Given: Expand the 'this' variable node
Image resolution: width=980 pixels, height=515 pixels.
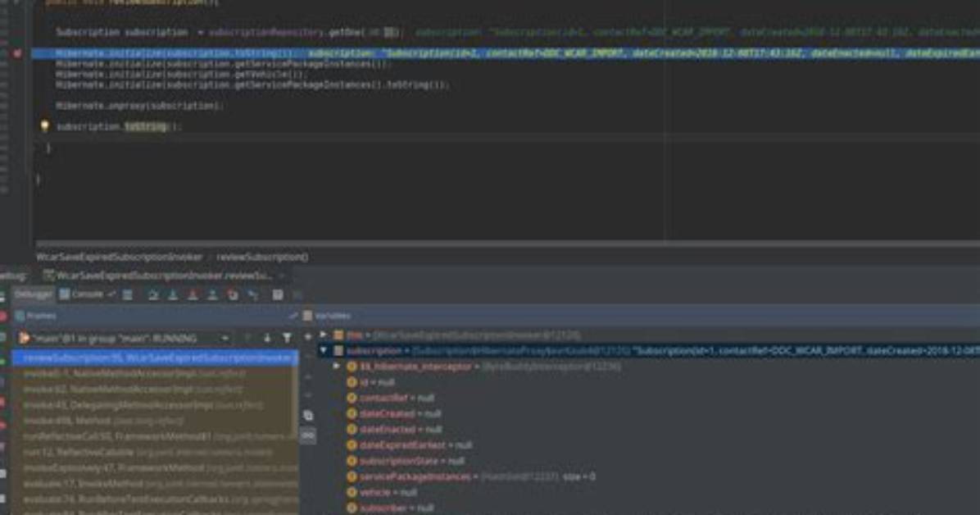Looking at the screenshot, I should [x=323, y=335].
